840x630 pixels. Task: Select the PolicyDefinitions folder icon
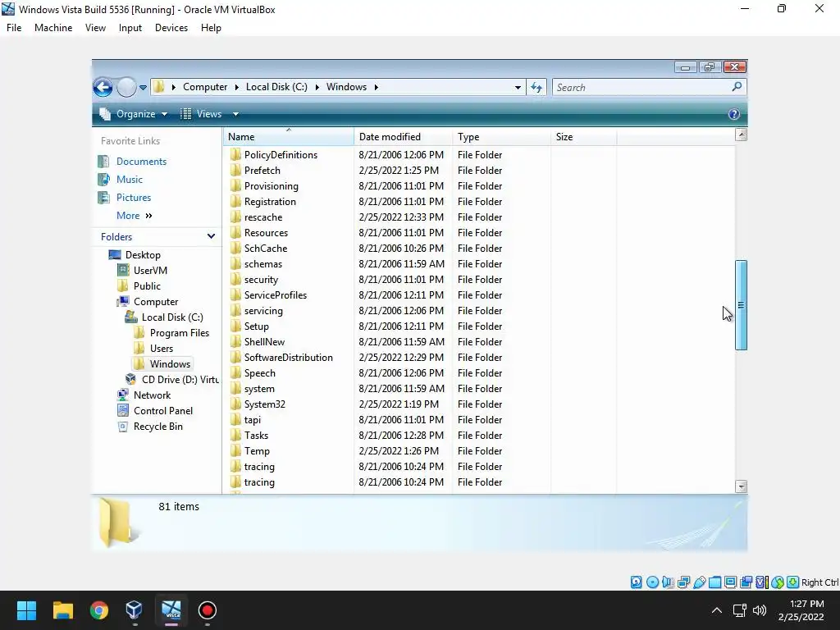tap(235, 155)
